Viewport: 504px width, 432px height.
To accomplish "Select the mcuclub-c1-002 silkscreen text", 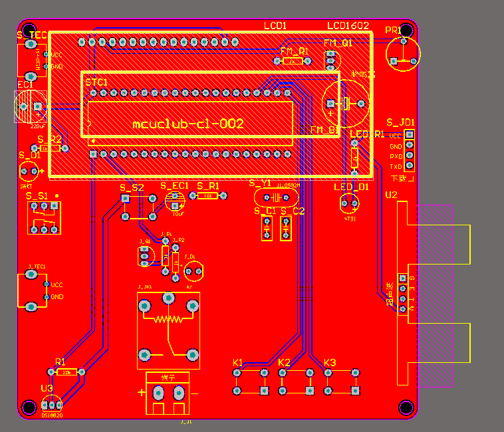I will click(x=188, y=124).
